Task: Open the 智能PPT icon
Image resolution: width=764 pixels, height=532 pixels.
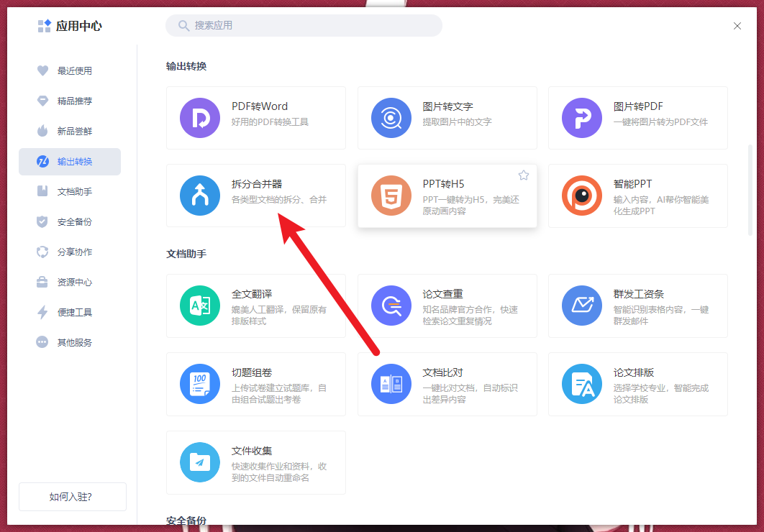Action: coord(582,196)
